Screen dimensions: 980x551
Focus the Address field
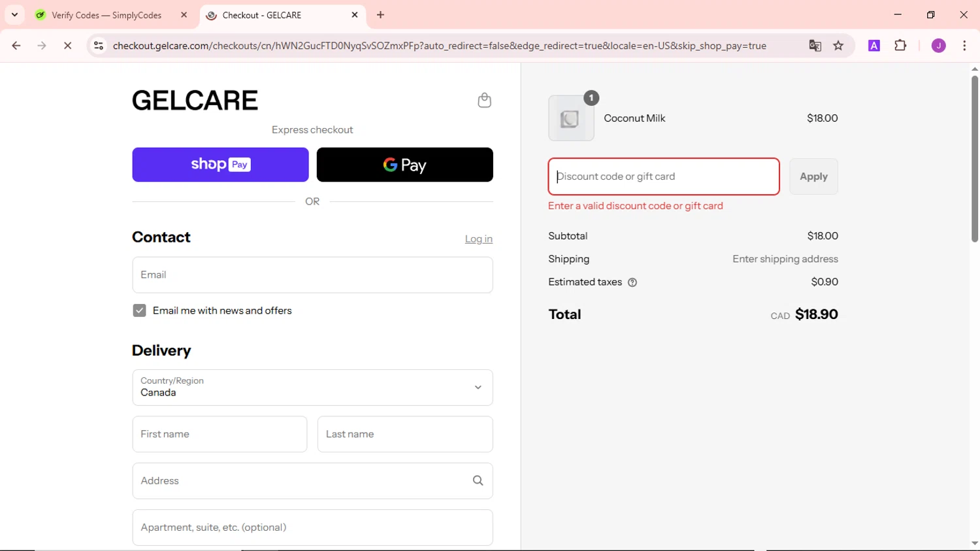click(312, 480)
